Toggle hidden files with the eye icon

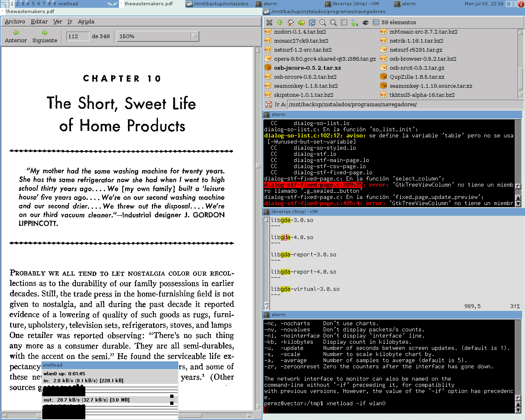[365, 23]
